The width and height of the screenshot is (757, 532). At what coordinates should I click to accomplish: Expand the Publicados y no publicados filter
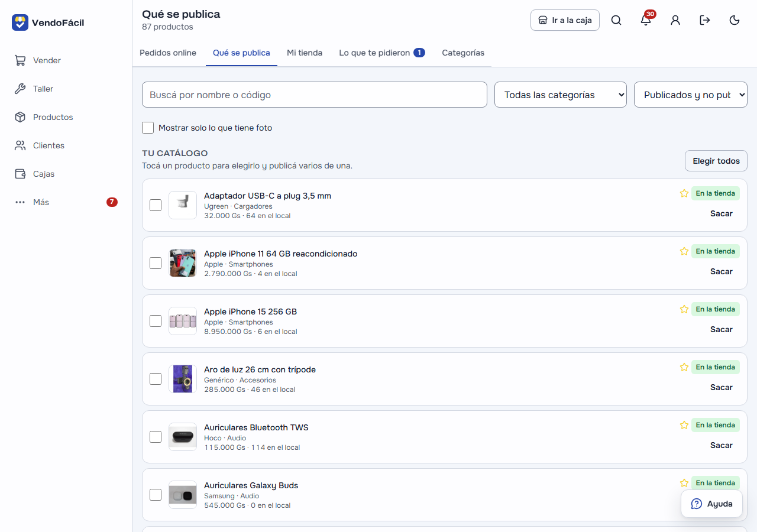click(x=691, y=95)
